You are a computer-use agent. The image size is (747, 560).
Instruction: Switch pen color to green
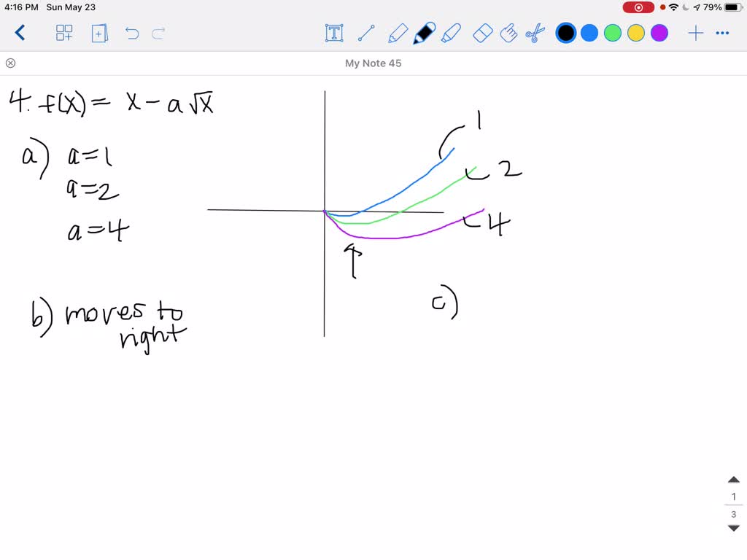coord(612,33)
